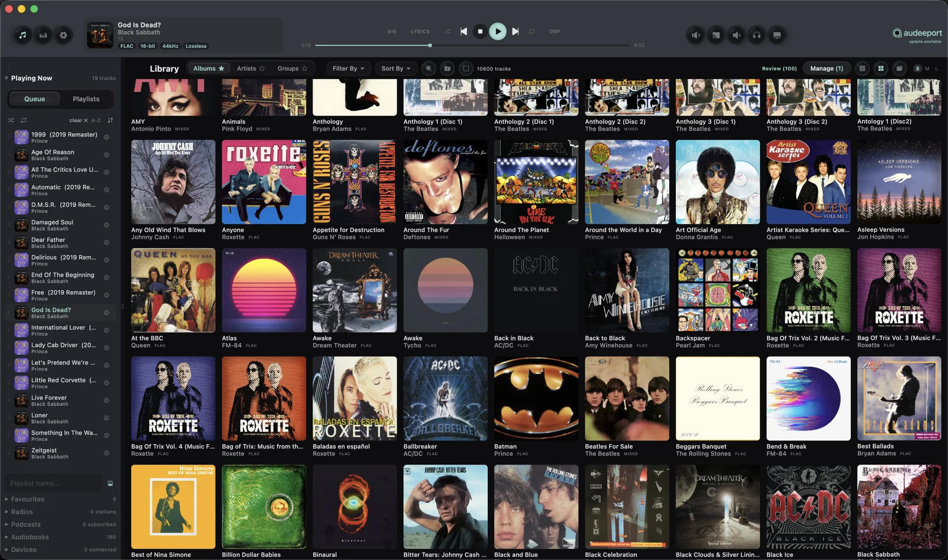Expand the Podcasts section

point(7,525)
